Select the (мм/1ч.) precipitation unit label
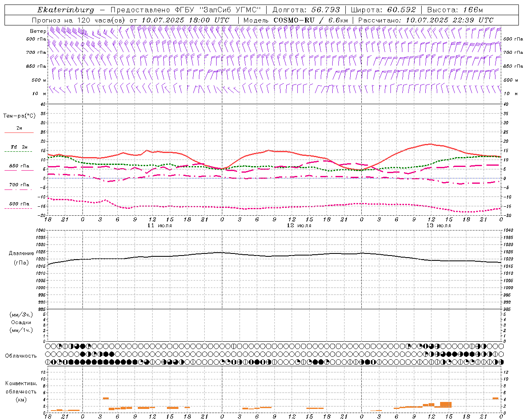The width and height of the screenshot is (525, 420). click(21, 330)
